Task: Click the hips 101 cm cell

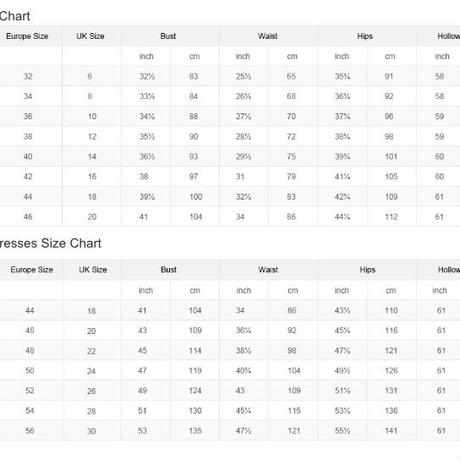Action: [391, 156]
